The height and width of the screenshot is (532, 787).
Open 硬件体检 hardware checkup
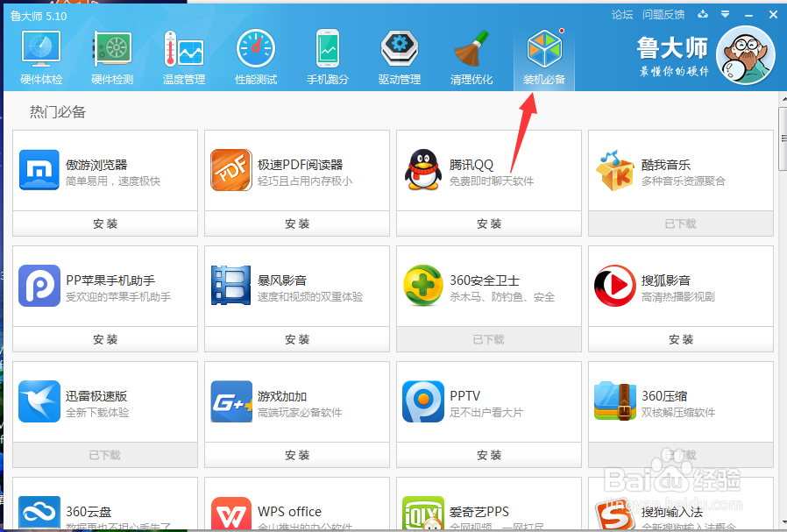click(41, 58)
